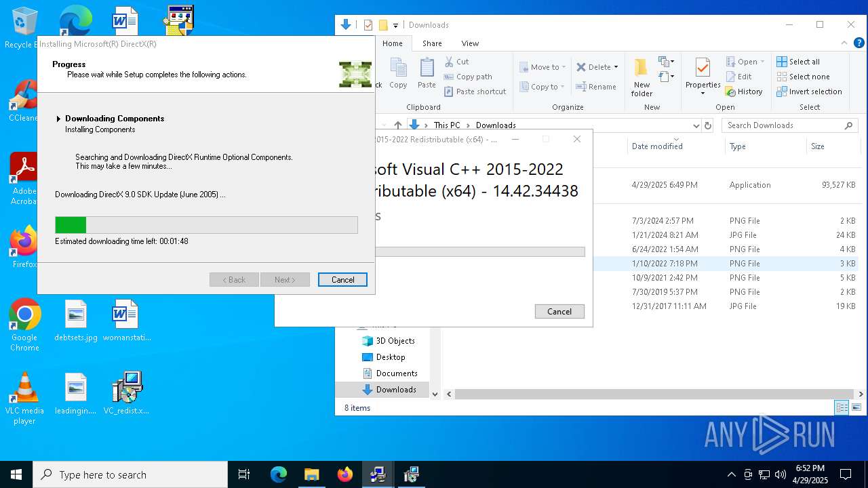Open the Move to dropdown
This screenshot has width=868, height=488.
pos(542,67)
